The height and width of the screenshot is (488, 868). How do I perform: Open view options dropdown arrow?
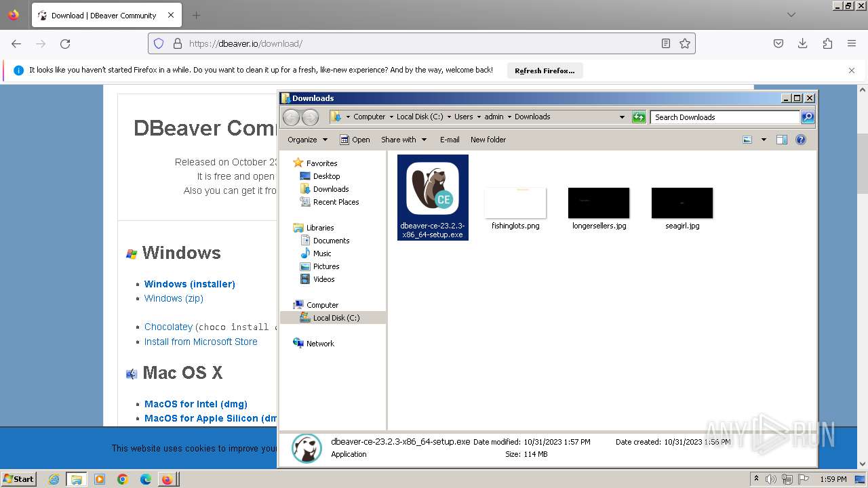pos(764,140)
